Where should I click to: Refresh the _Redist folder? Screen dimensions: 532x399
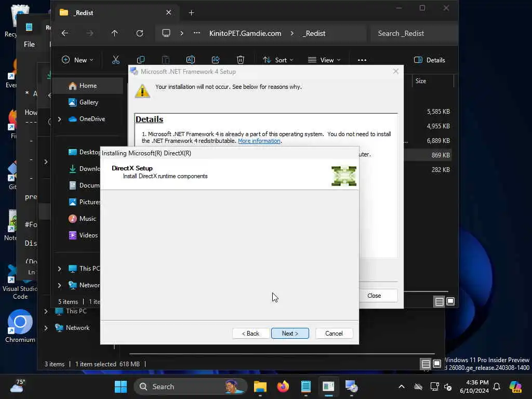(x=139, y=33)
